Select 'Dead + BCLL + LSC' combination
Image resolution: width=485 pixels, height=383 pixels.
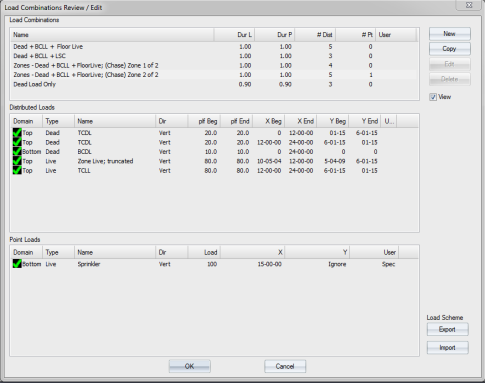214,56
